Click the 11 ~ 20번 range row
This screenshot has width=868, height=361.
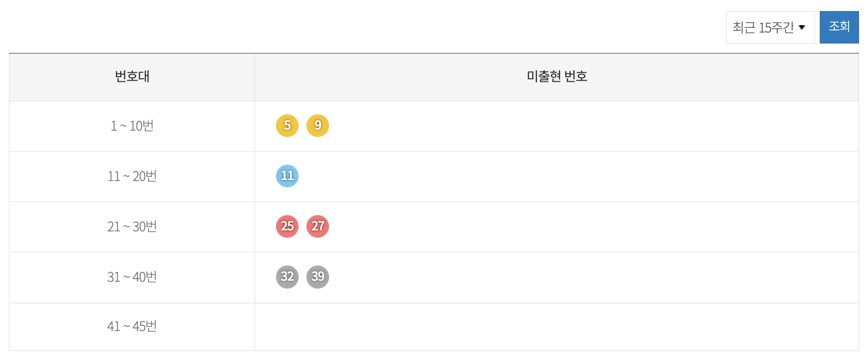[131, 176]
